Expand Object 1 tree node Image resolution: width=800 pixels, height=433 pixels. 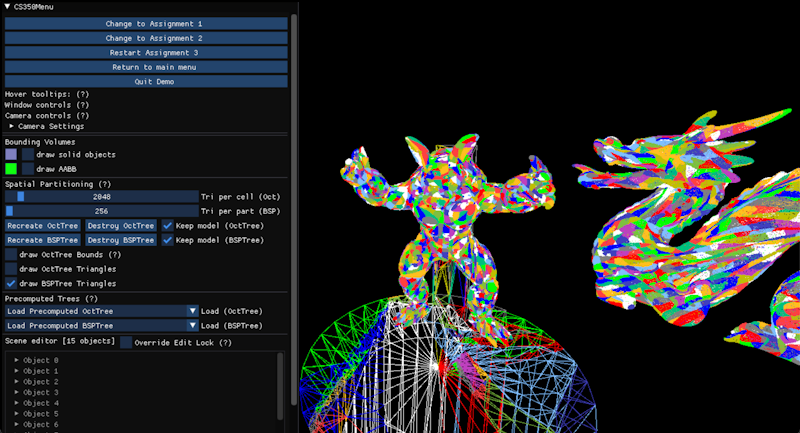pos(16,371)
